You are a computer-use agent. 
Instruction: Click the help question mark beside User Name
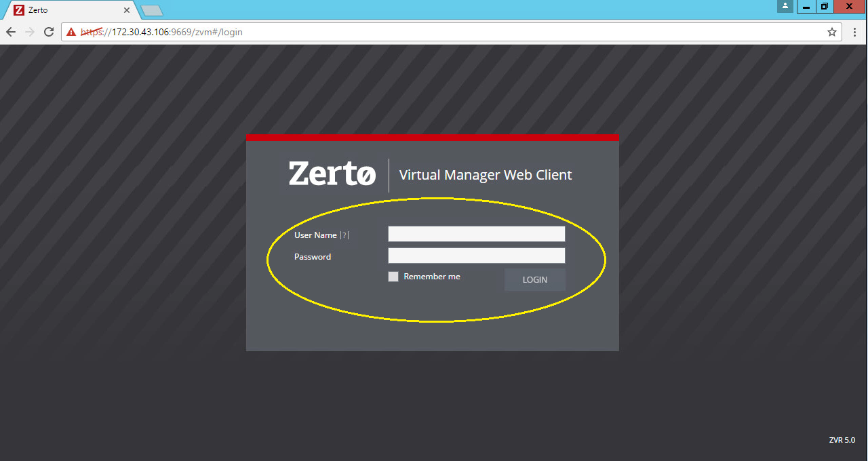[x=344, y=235]
